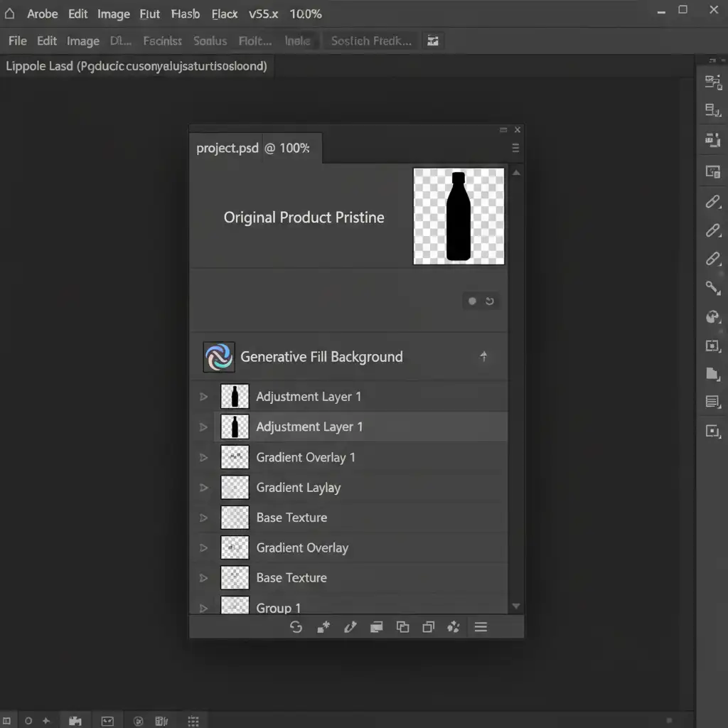Click the folder icon in right sidebar

712,374
